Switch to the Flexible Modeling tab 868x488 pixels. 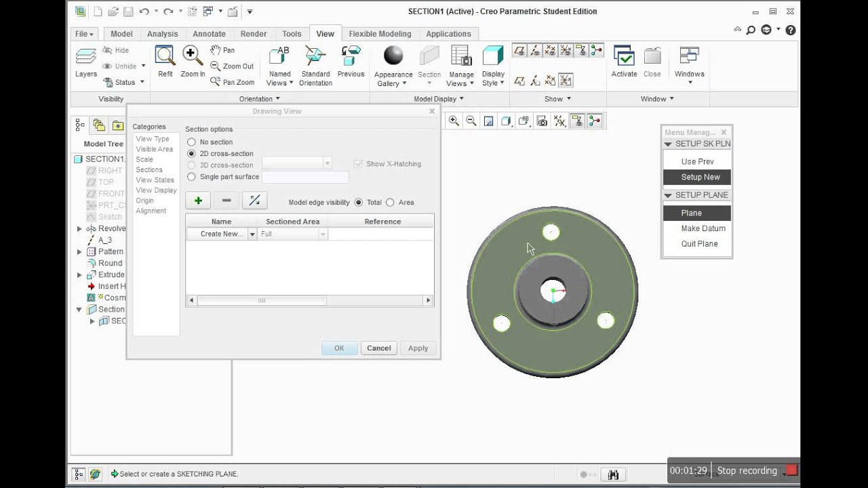380,34
